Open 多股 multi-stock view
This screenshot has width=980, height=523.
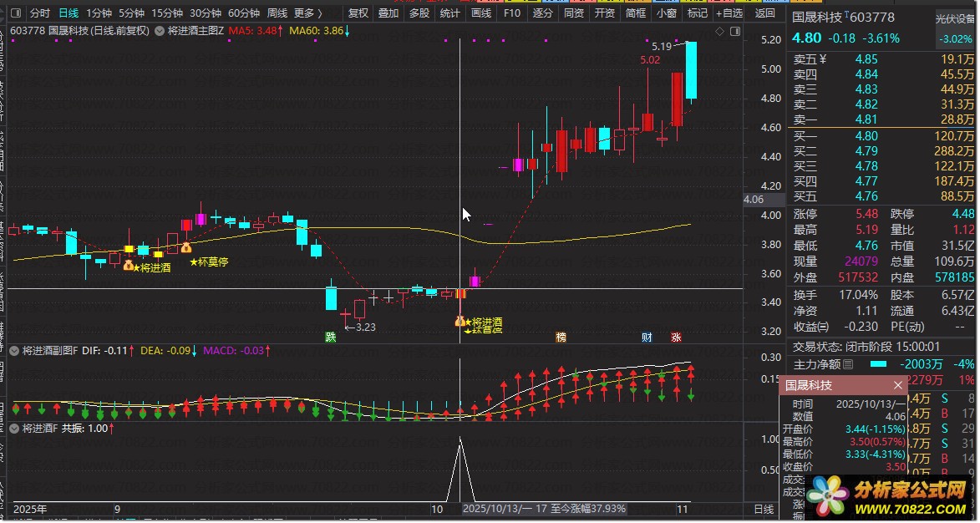(419, 13)
